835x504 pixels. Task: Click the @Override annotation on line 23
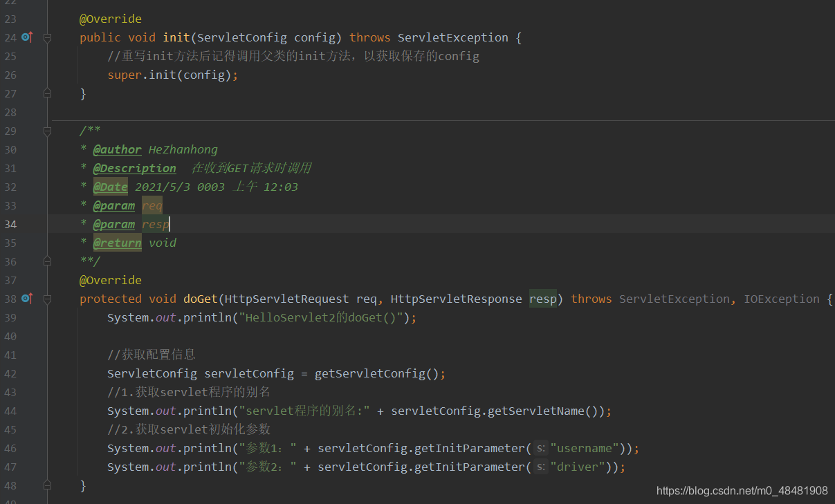[x=111, y=19]
